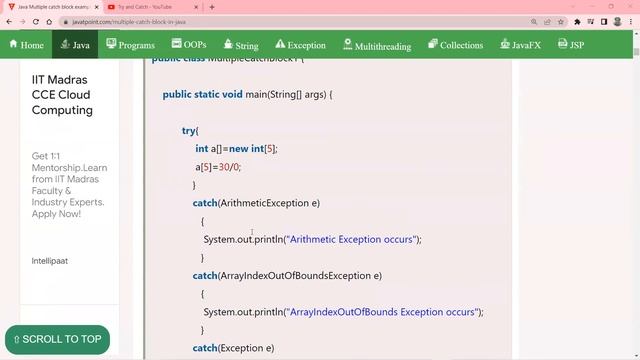Viewport: 640px width, 360px height.
Task: Click the SCROLL TO TOP button
Action: 58,339
